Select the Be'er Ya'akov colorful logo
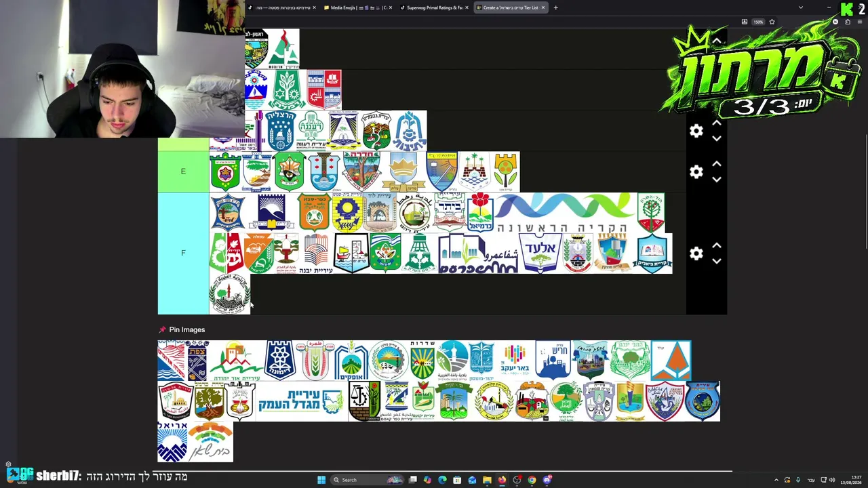Image resolution: width=868 pixels, height=488 pixels. pos(514,361)
